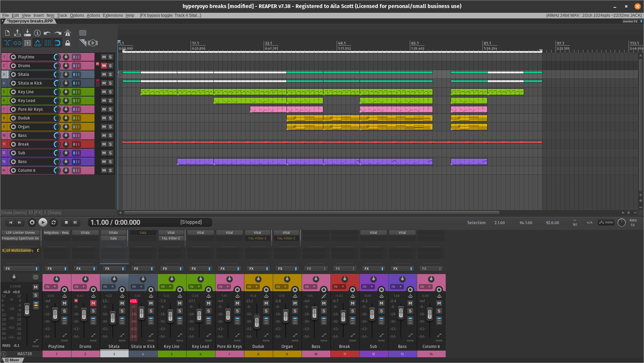Screen dimensions: 644x363
Task: Select the hyperyoyo breaks.RPP project tab
Action: (30, 21)
